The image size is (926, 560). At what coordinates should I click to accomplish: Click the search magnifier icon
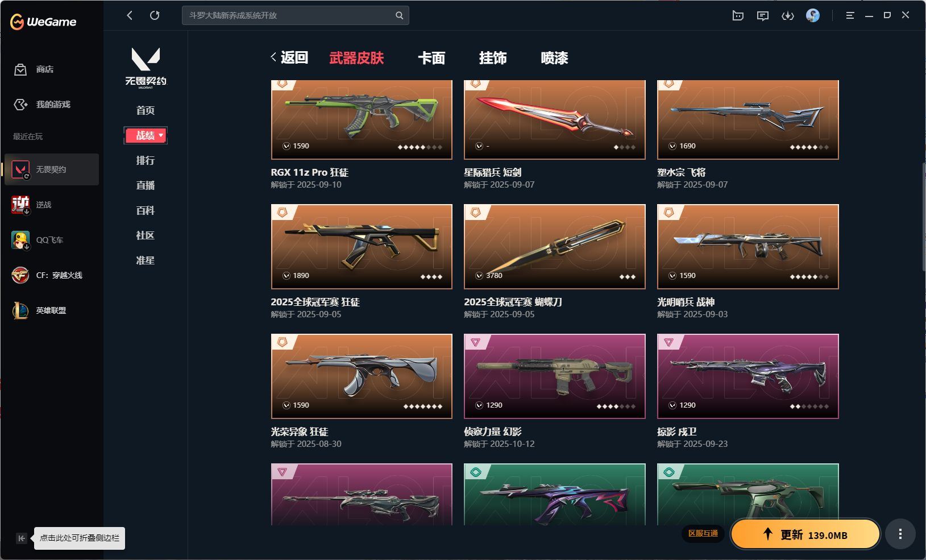click(400, 15)
